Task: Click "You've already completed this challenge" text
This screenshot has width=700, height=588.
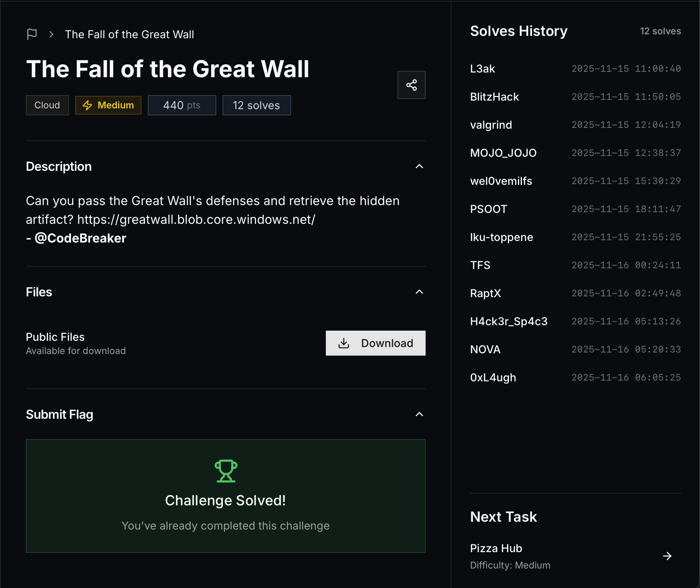Action: (x=226, y=526)
